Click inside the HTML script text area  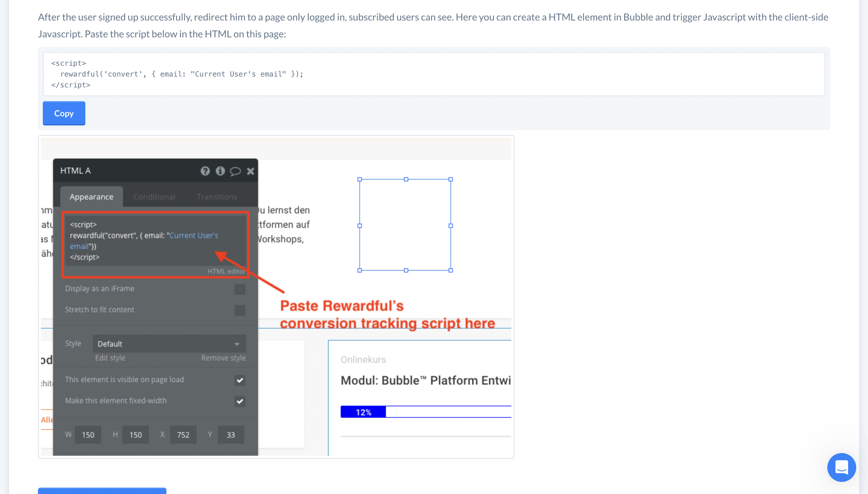click(155, 240)
